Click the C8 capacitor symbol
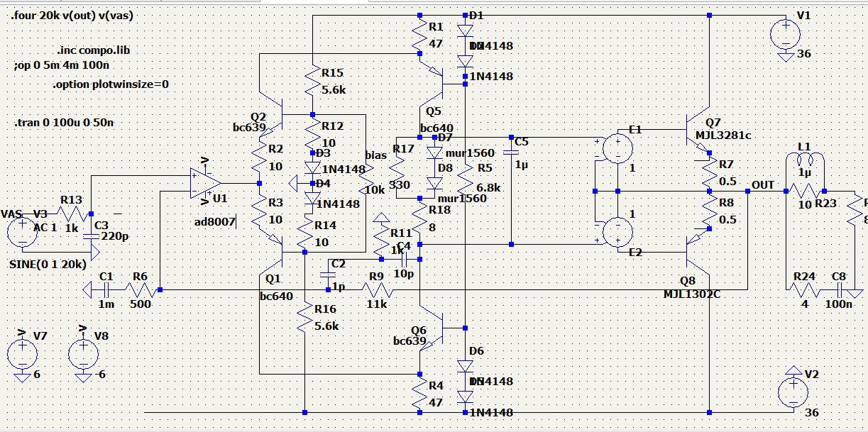Screen dimensions: 868x432 (x=840, y=289)
